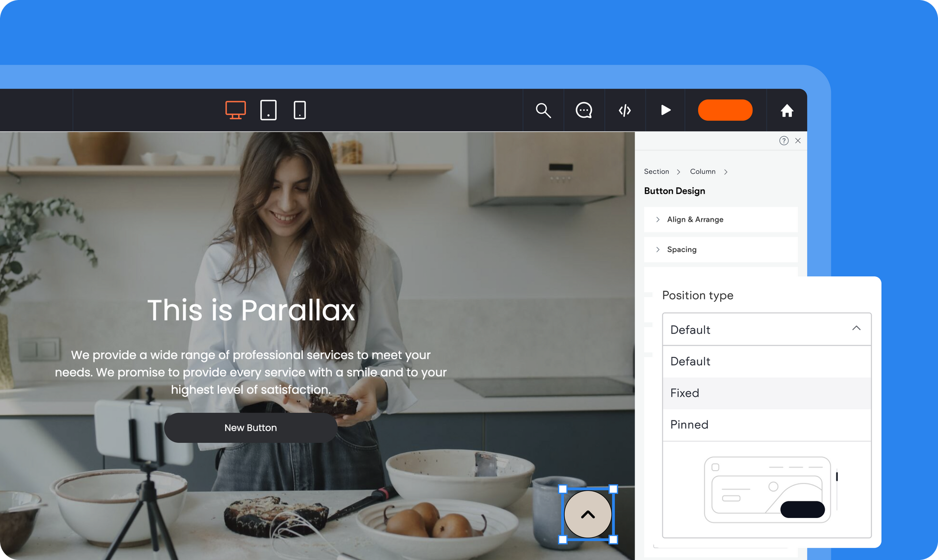This screenshot has height=560, width=938.
Task: Switch to tablet view using tablet icon
Action: click(x=268, y=110)
